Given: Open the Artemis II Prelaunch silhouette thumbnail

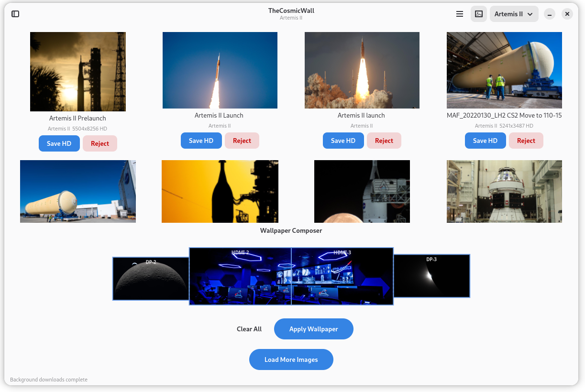Looking at the screenshot, I should 78,72.
